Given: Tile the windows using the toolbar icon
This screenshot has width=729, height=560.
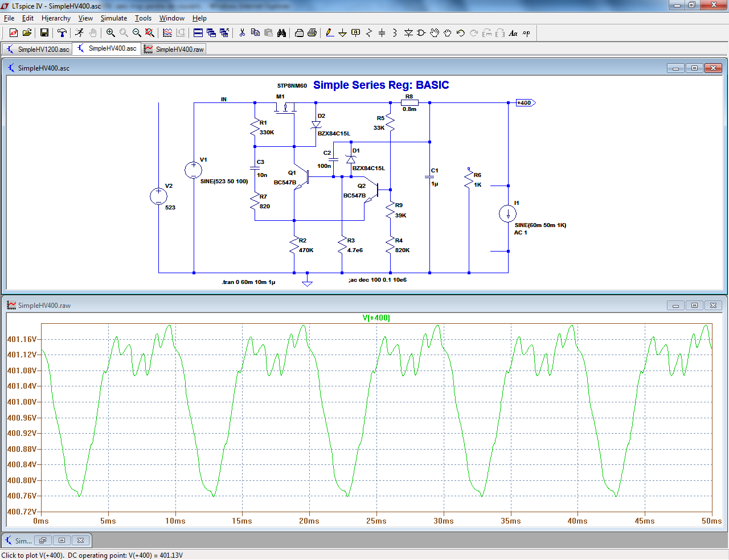Looking at the screenshot, I should [x=198, y=33].
